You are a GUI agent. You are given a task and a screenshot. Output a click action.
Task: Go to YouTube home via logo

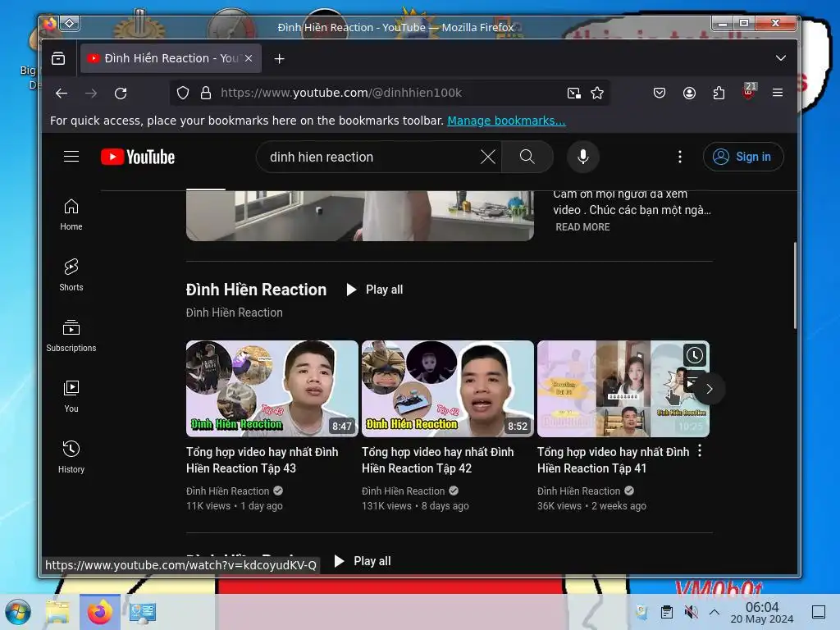tap(138, 157)
